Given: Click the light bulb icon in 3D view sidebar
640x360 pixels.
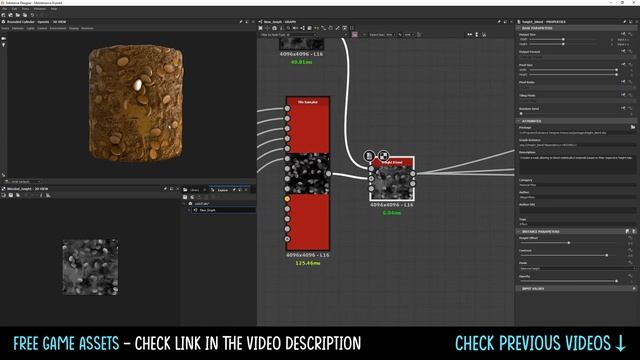Looking at the screenshot, I should 4,44.
